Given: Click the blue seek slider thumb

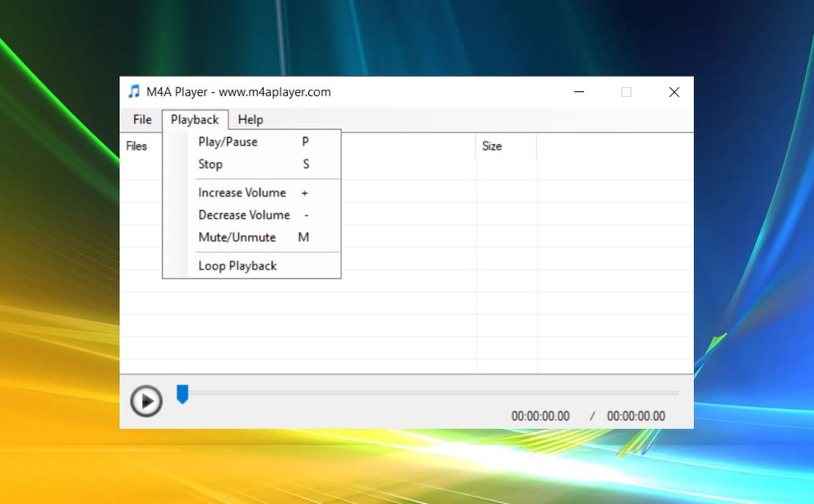Looking at the screenshot, I should pyautogui.click(x=182, y=394).
